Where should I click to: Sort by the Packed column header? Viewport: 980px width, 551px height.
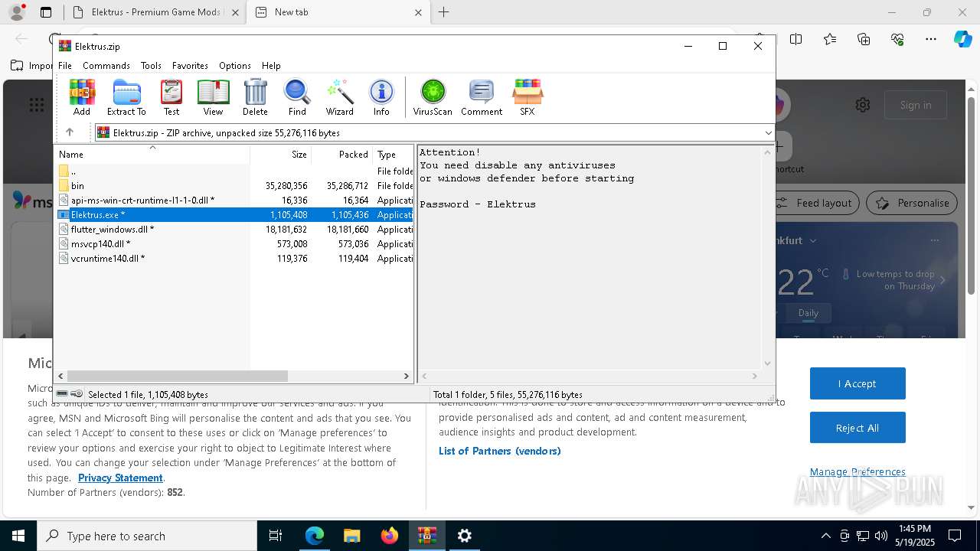341,155
